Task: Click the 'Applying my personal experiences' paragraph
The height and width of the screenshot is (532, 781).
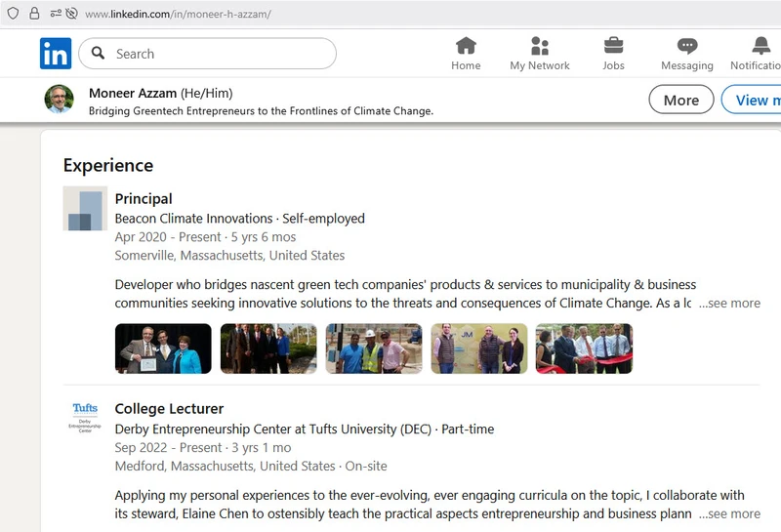Action: (x=430, y=505)
